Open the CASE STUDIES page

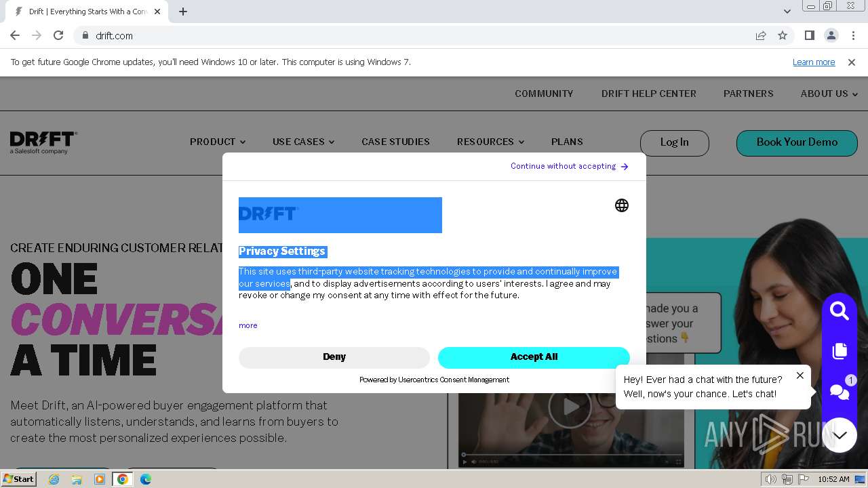point(395,142)
